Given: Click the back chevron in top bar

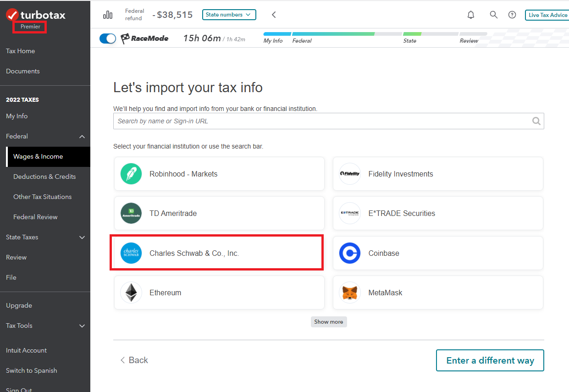Looking at the screenshot, I should [x=274, y=15].
